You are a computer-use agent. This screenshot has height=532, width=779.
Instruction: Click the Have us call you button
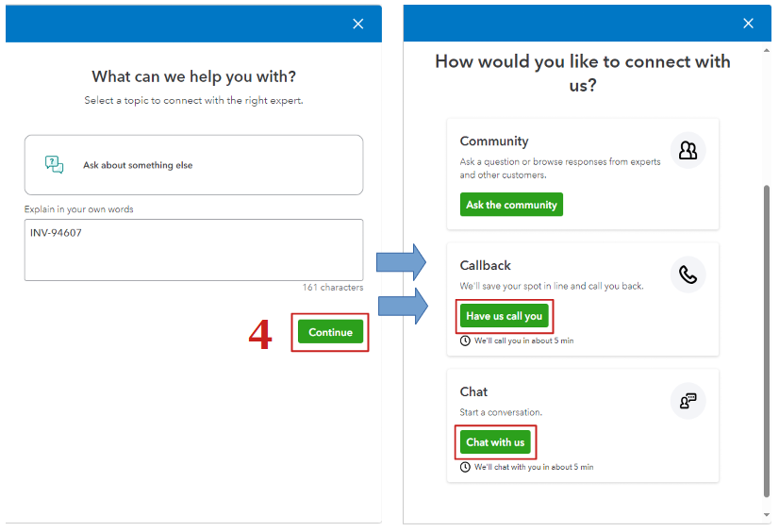(x=505, y=316)
